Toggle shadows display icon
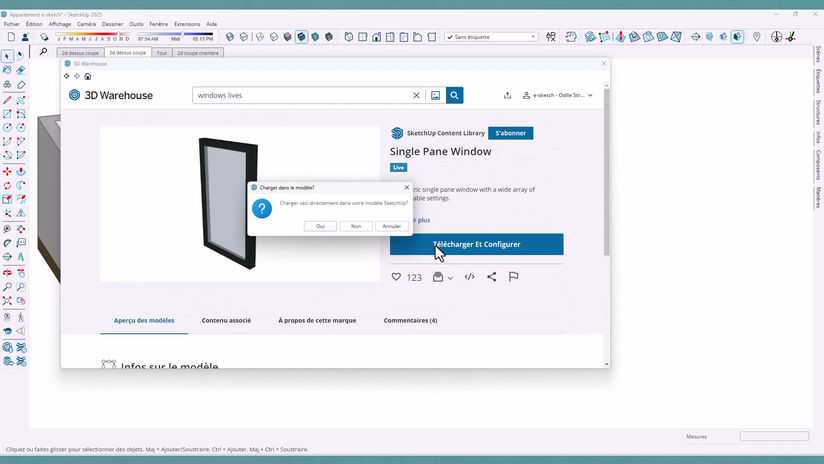The image size is (824, 464). [44, 37]
